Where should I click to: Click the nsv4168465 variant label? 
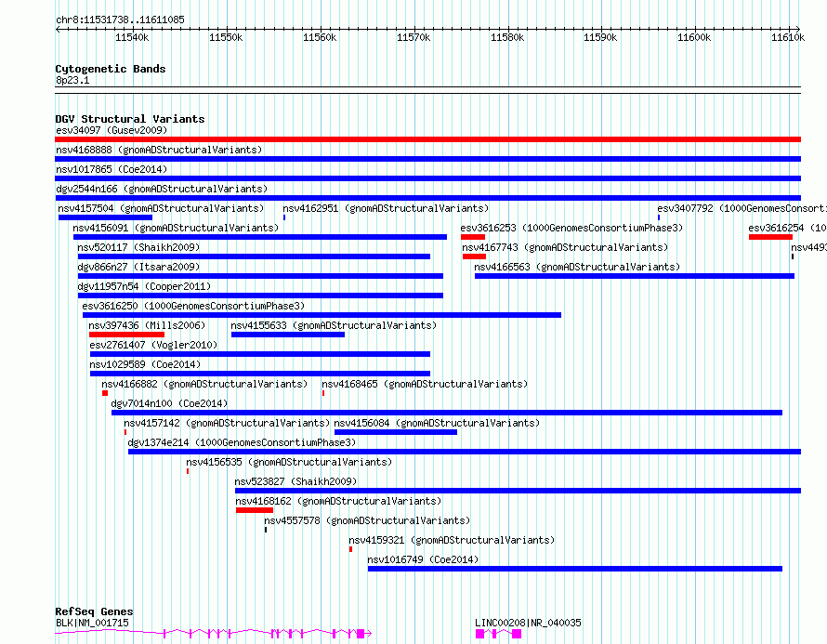pyautogui.click(x=425, y=384)
